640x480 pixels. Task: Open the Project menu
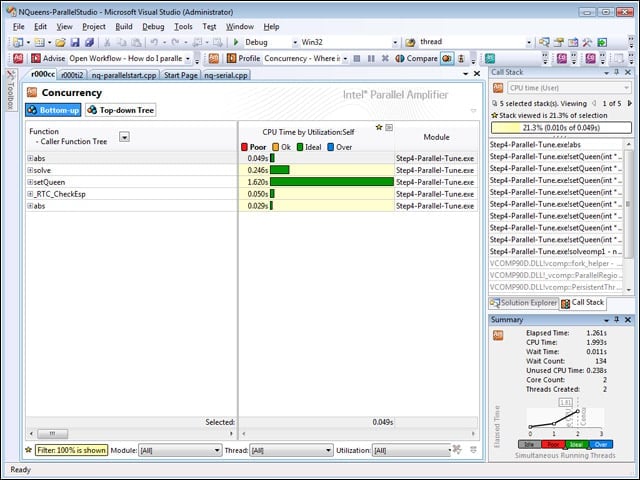[94, 27]
